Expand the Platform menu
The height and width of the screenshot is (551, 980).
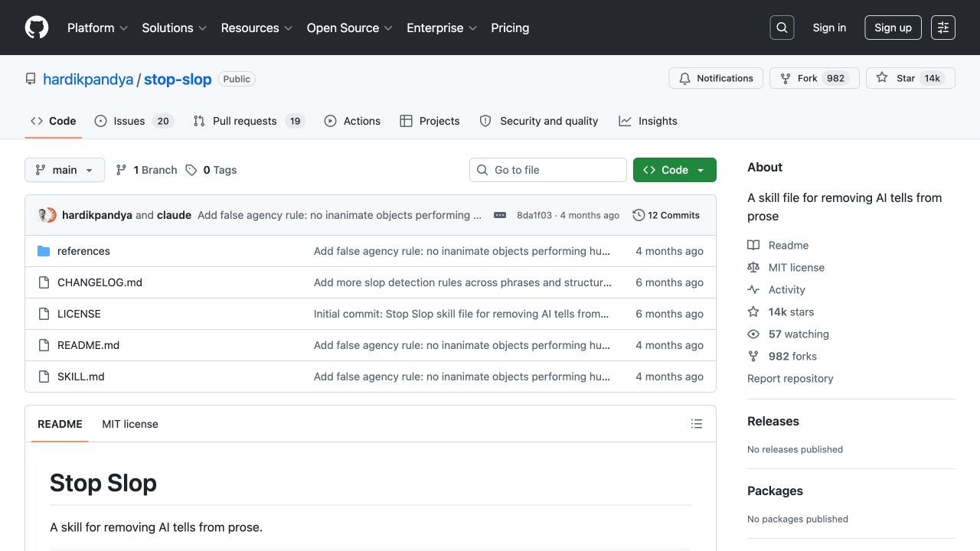pos(97,28)
